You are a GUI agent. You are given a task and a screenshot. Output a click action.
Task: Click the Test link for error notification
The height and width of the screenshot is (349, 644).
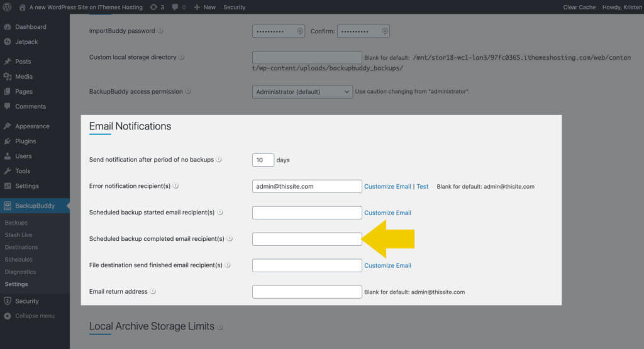point(422,186)
